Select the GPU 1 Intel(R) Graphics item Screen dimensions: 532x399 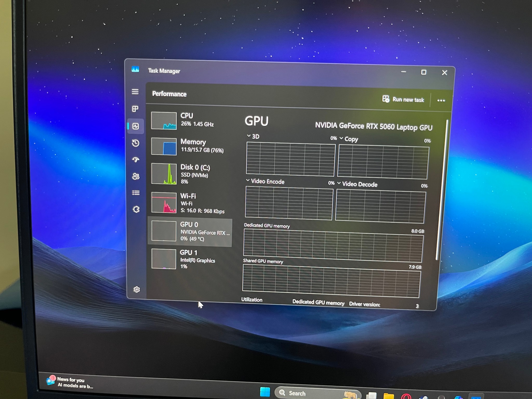tap(190, 259)
